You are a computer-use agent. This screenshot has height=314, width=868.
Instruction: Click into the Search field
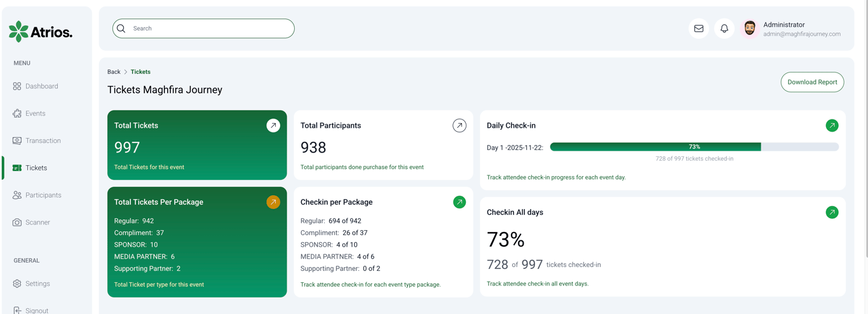[210, 29]
